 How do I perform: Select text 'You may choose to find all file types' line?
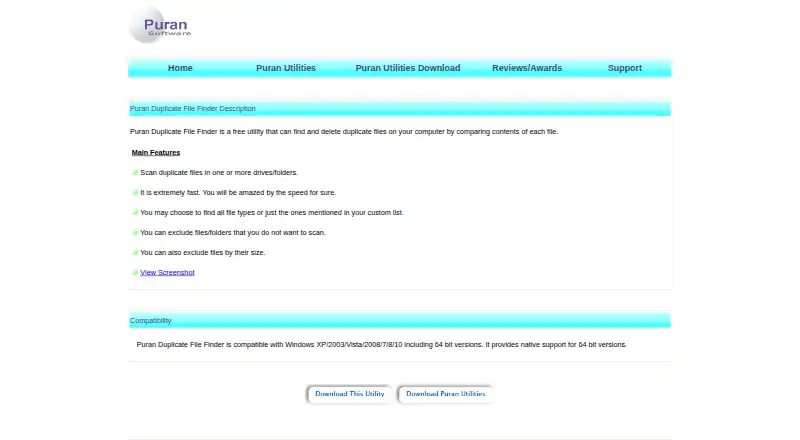point(272,212)
